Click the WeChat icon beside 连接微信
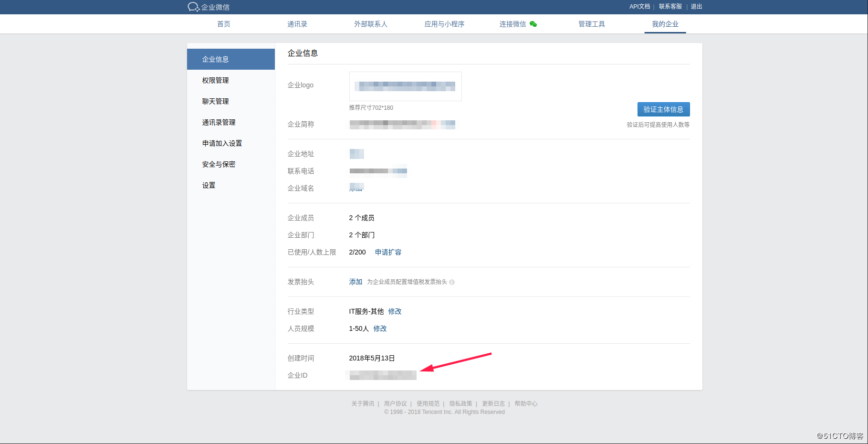 tap(533, 24)
